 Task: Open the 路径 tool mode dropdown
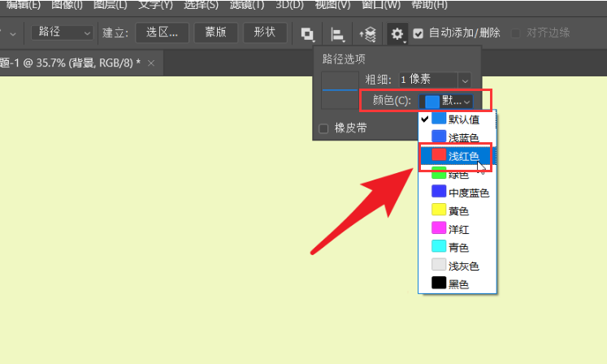[x=62, y=32]
